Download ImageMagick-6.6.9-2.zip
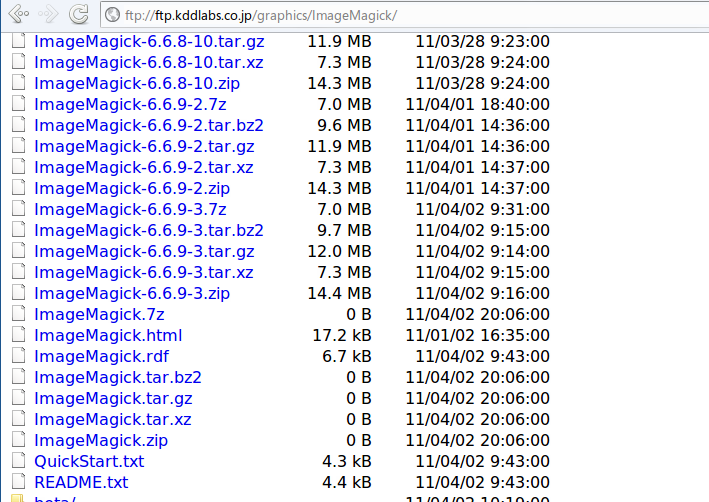 132,189
